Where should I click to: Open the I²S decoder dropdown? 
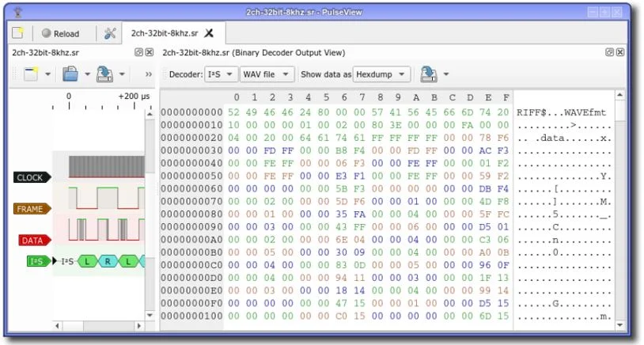pos(221,74)
